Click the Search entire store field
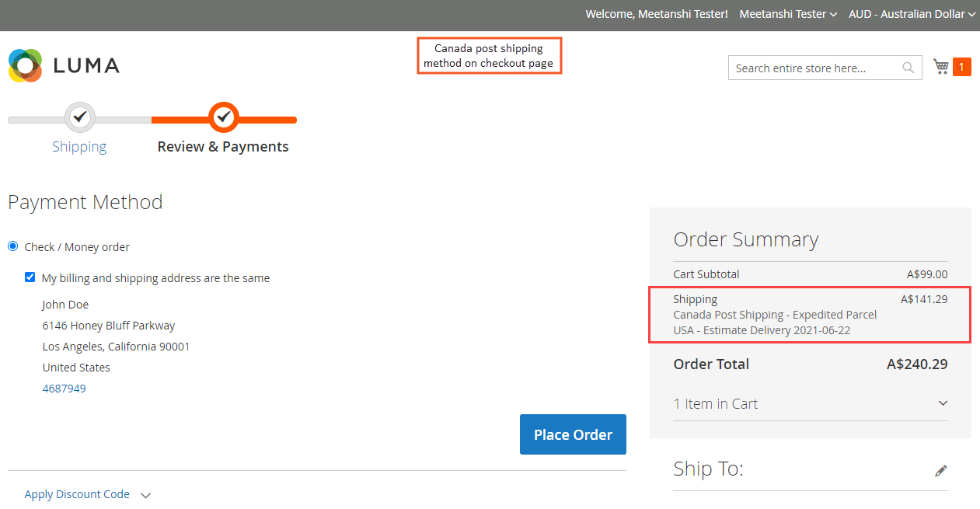 tap(814, 68)
